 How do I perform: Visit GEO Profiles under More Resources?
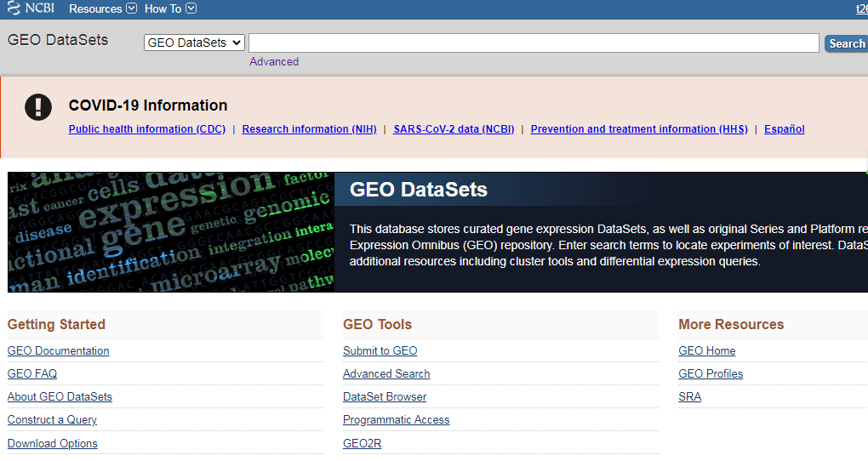point(711,373)
